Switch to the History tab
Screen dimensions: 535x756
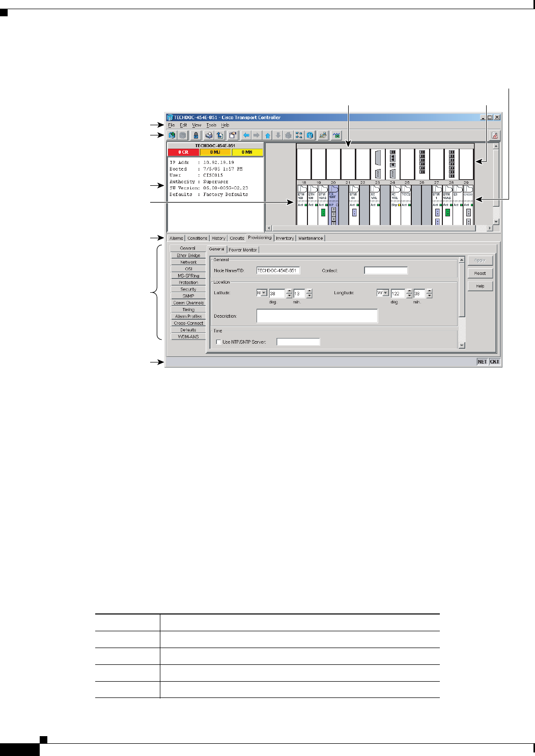[218, 238]
